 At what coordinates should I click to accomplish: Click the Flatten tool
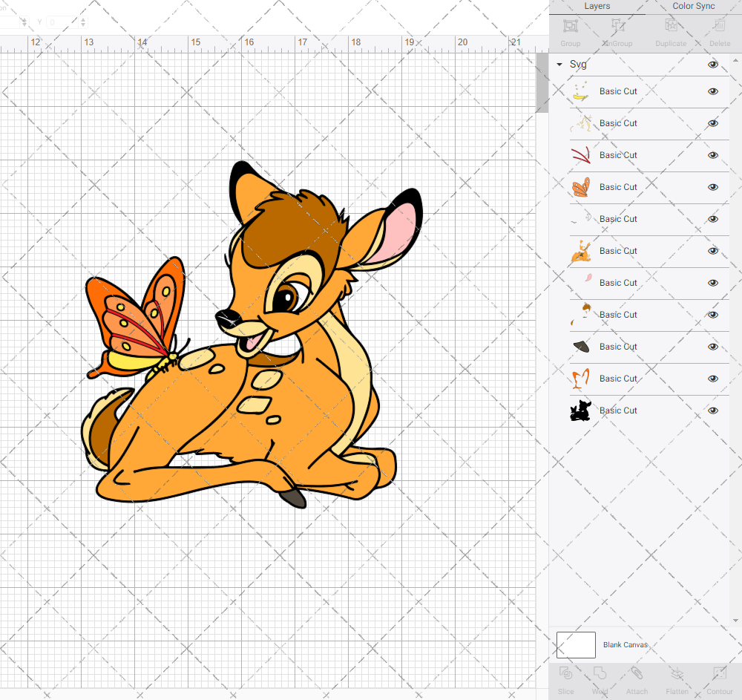point(677,673)
